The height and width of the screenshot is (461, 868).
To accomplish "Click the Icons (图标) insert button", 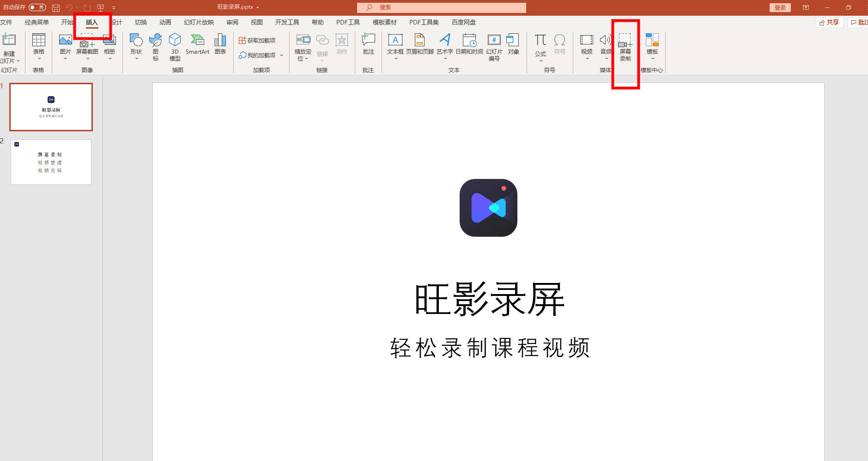I will (156, 46).
